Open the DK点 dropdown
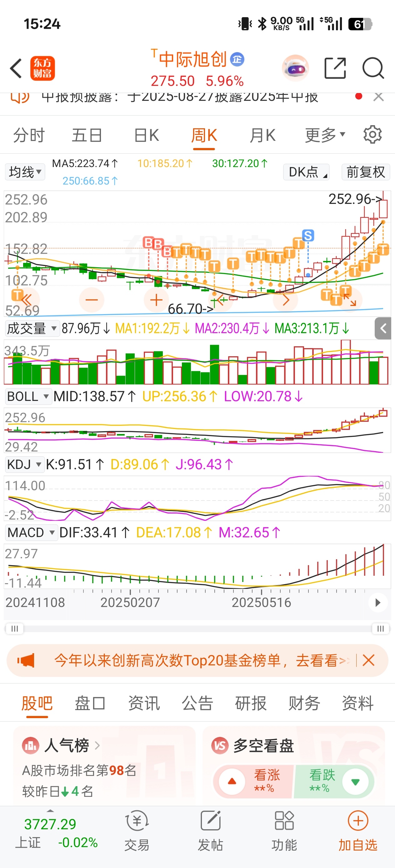Viewport: 395px width, 868px height. coord(306,172)
